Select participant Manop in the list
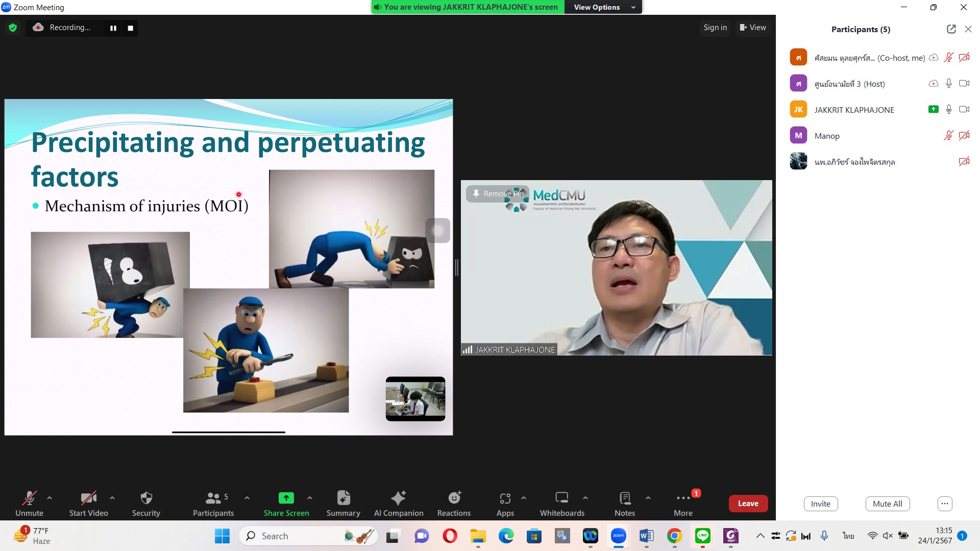The width and height of the screenshot is (980, 551). click(878, 136)
